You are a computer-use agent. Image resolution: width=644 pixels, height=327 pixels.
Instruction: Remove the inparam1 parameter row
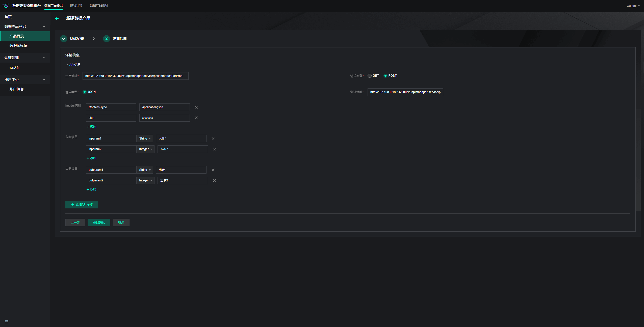(213, 139)
